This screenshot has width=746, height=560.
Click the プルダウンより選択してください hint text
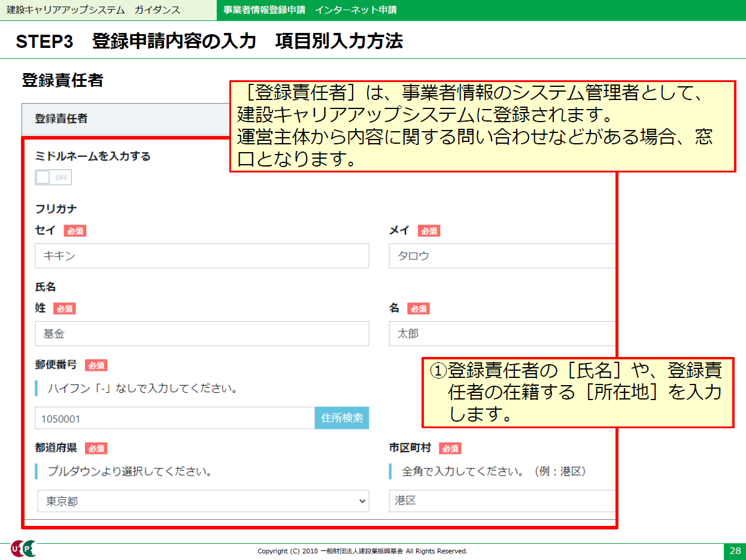[131, 471]
